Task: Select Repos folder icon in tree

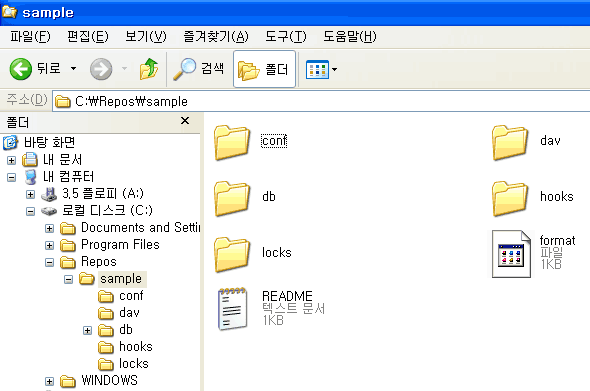Action: pos(68,262)
